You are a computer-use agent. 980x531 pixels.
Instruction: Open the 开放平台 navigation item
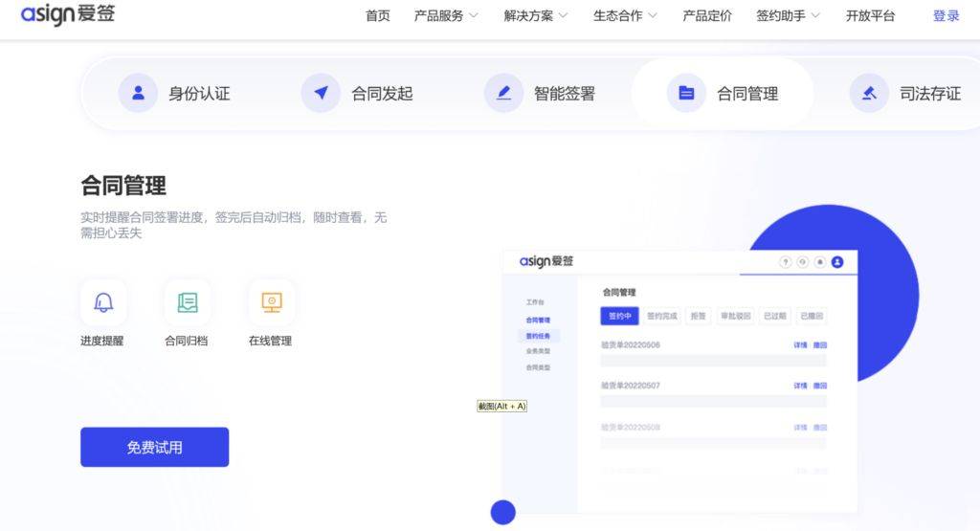click(x=870, y=15)
